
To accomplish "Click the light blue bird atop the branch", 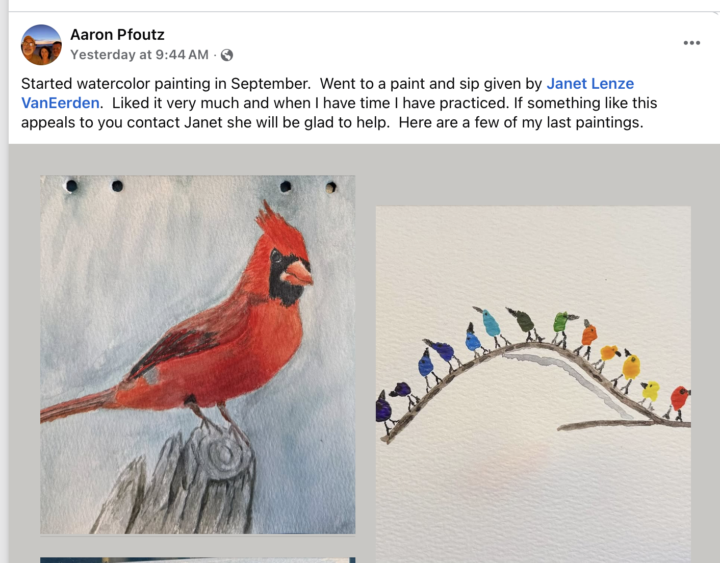I will (x=489, y=322).
